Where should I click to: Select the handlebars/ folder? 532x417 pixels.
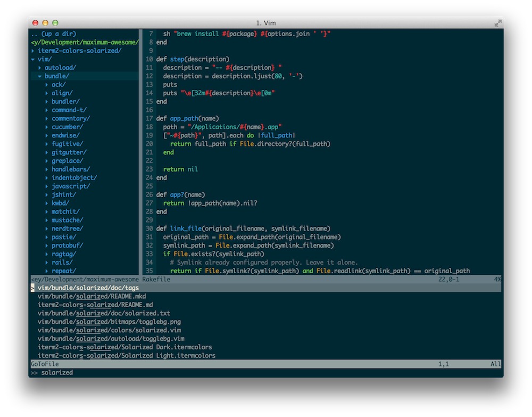pyautogui.click(x=71, y=169)
